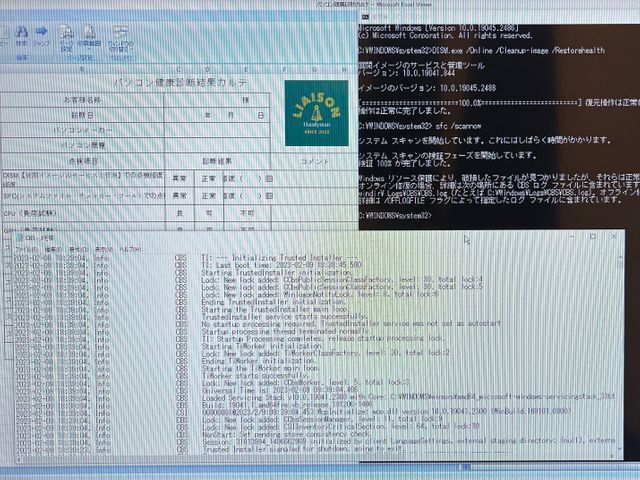Select the 異常 cell in the DISM row
The image size is (640, 480).
[180, 178]
